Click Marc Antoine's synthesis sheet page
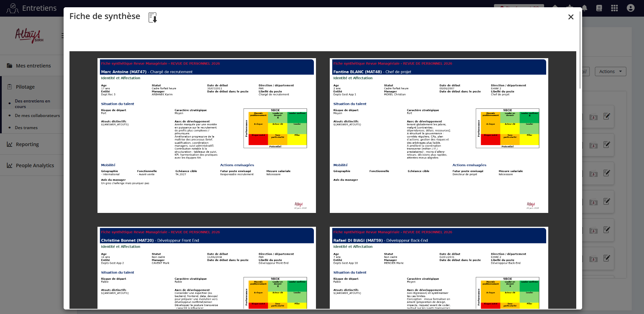 [x=206, y=135]
